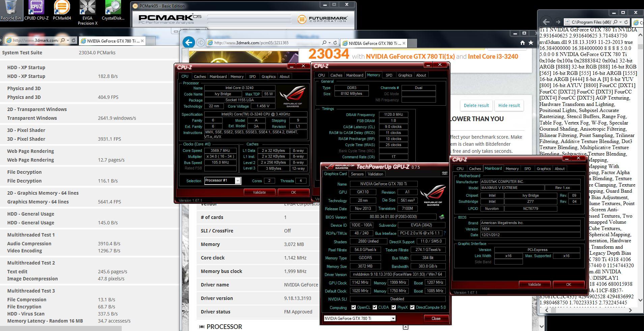This screenshot has width=644, height=331.
Task: Switch to Sensors tab in GPU-Z
Action: tap(357, 174)
